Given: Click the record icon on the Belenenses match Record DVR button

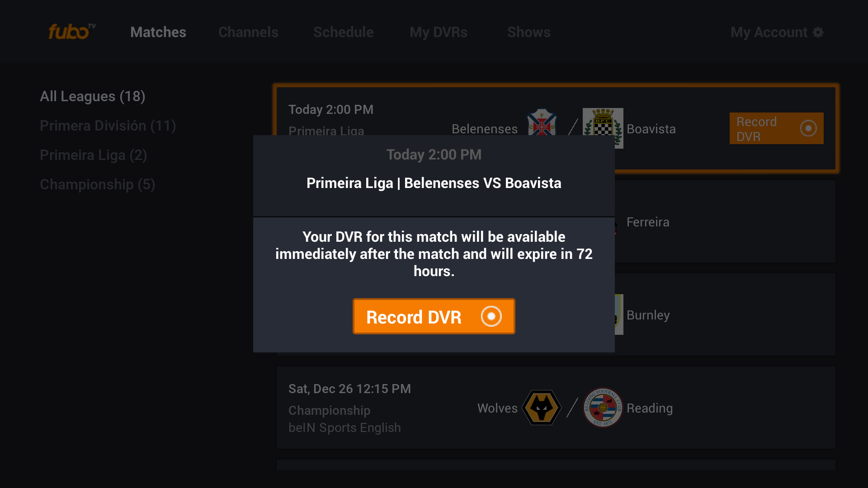Looking at the screenshot, I should [809, 128].
